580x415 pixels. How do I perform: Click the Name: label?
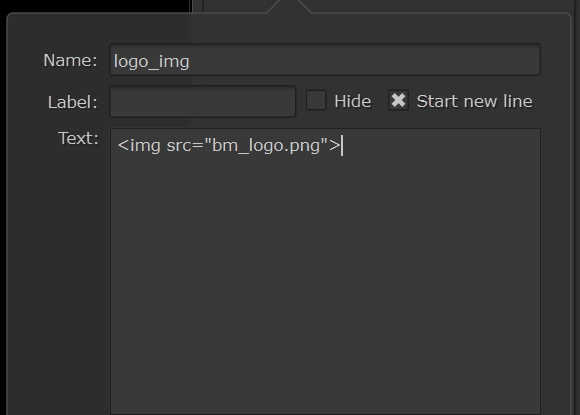[70, 60]
